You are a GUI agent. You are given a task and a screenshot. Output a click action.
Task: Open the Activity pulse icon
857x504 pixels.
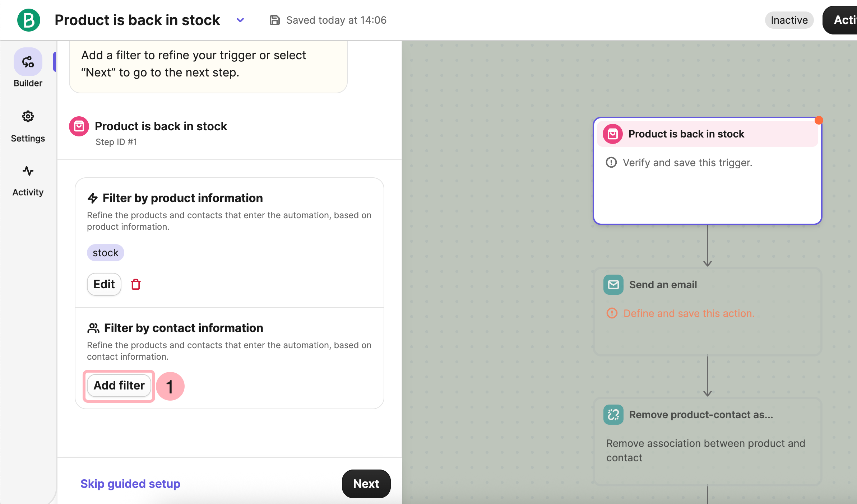[28, 171]
